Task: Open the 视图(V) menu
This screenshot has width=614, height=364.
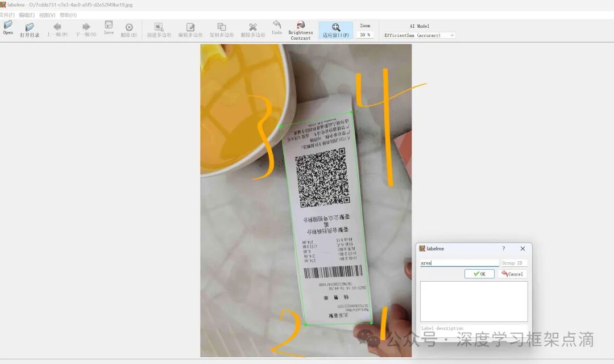Action: pyautogui.click(x=47, y=15)
